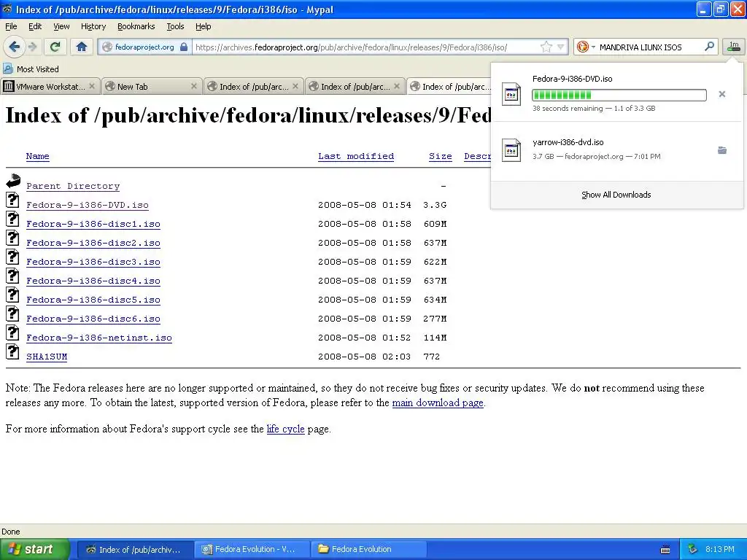Open Most Visited bookmarks folder
Screen dimensions: 747x560
click(x=31, y=69)
